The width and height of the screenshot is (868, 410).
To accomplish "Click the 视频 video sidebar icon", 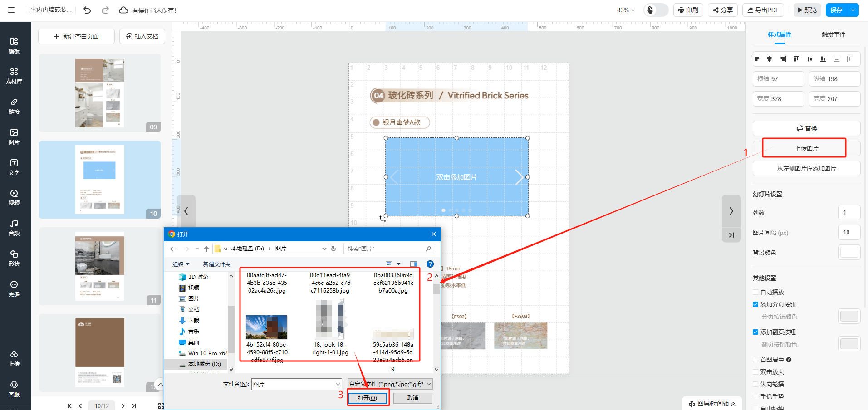I will (x=14, y=197).
